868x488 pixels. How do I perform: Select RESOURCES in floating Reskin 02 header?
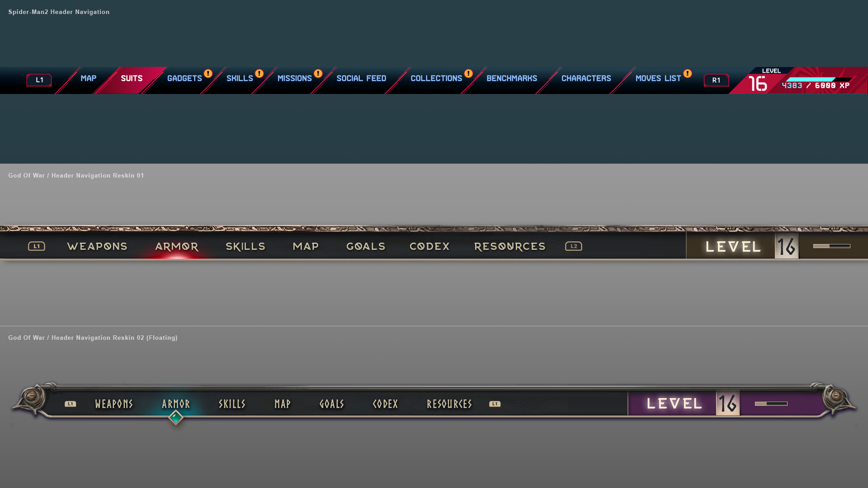tap(449, 404)
